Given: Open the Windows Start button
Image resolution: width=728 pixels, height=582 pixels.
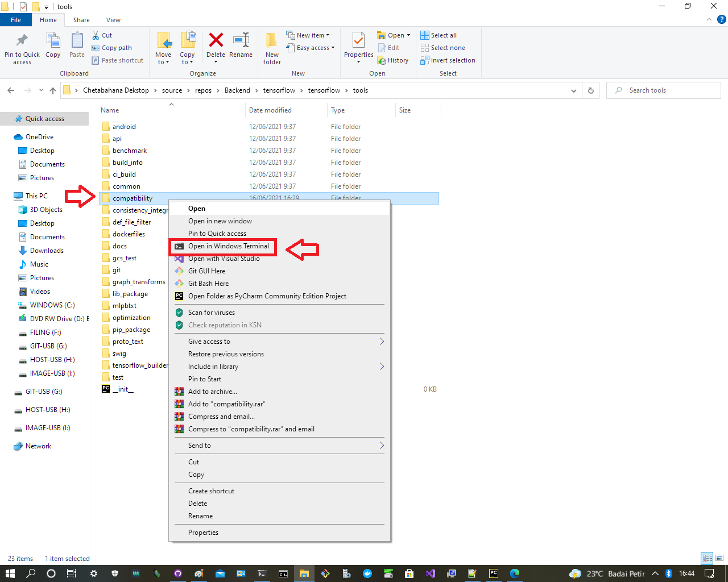Looking at the screenshot, I should pyautogui.click(x=10, y=573).
